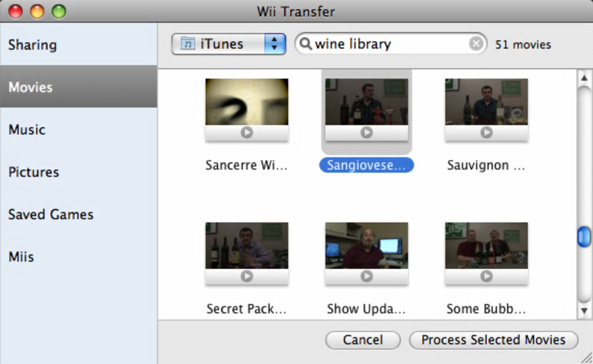Click the scrollbar down arrow

584,311
